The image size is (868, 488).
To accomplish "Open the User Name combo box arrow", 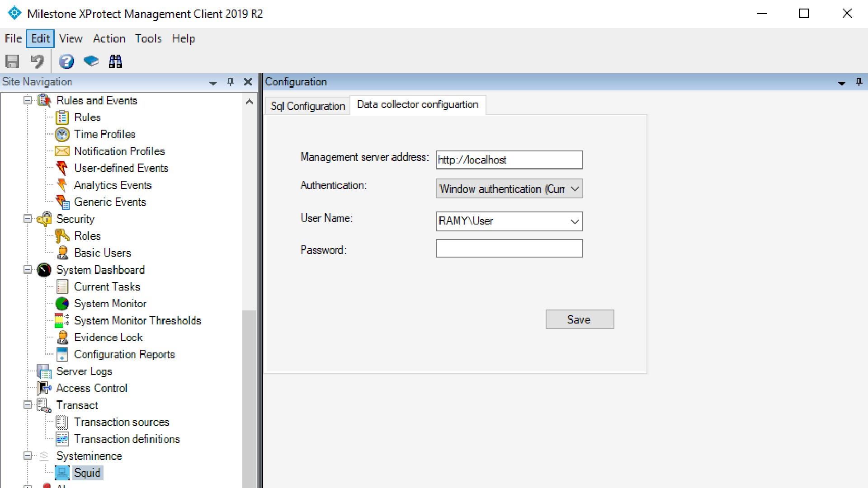I will [x=575, y=221].
